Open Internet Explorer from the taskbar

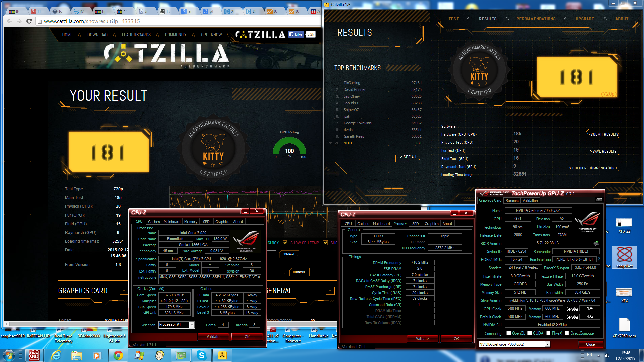point(56,355)
